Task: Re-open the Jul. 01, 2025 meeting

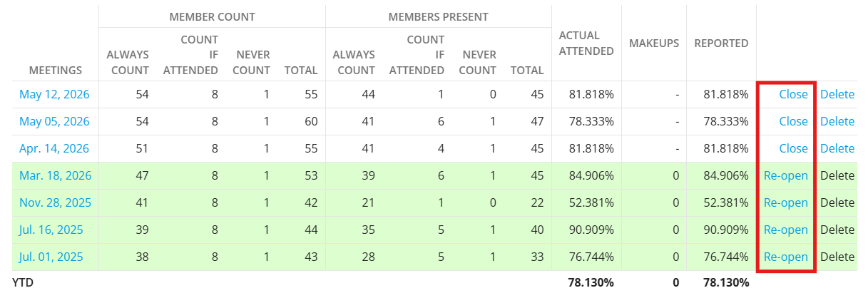Action: (785, 257)
